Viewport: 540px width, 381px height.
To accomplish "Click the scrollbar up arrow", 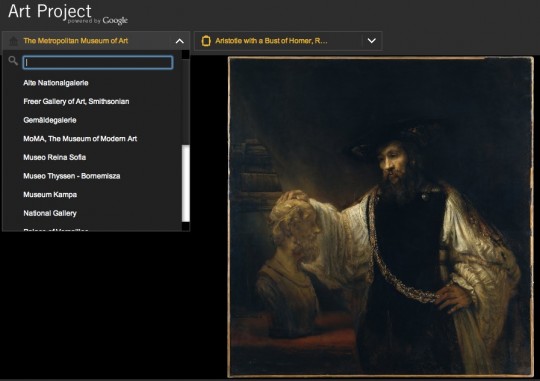I will click(x=186, y=54).
